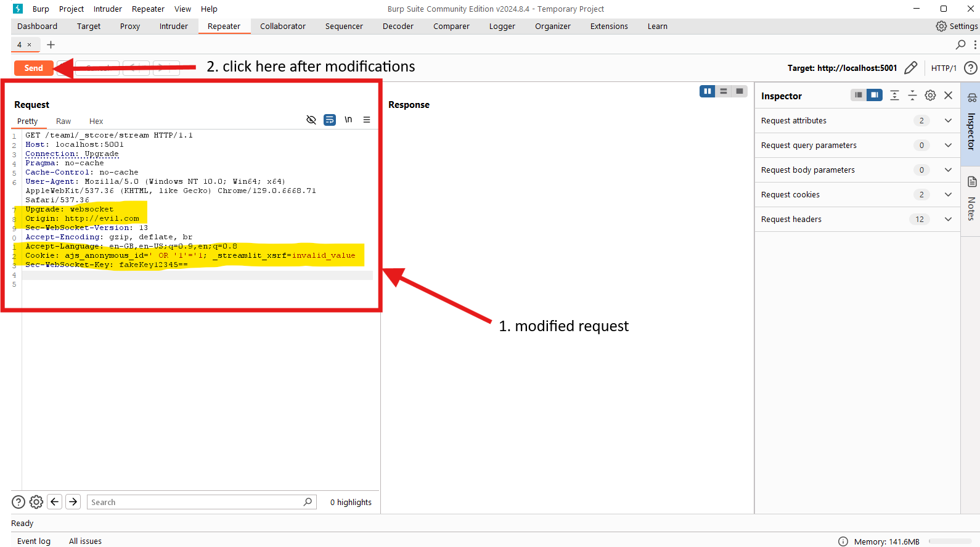Switch to the Hex request view
The width and height of the screenshot is (980, 547).
click(x=96, y=121)
